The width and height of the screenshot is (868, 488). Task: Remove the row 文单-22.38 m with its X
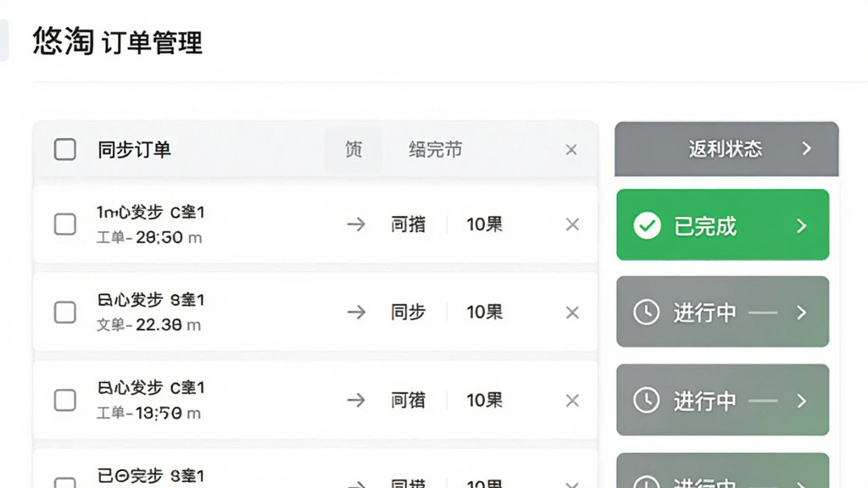(x=572, y=312)
